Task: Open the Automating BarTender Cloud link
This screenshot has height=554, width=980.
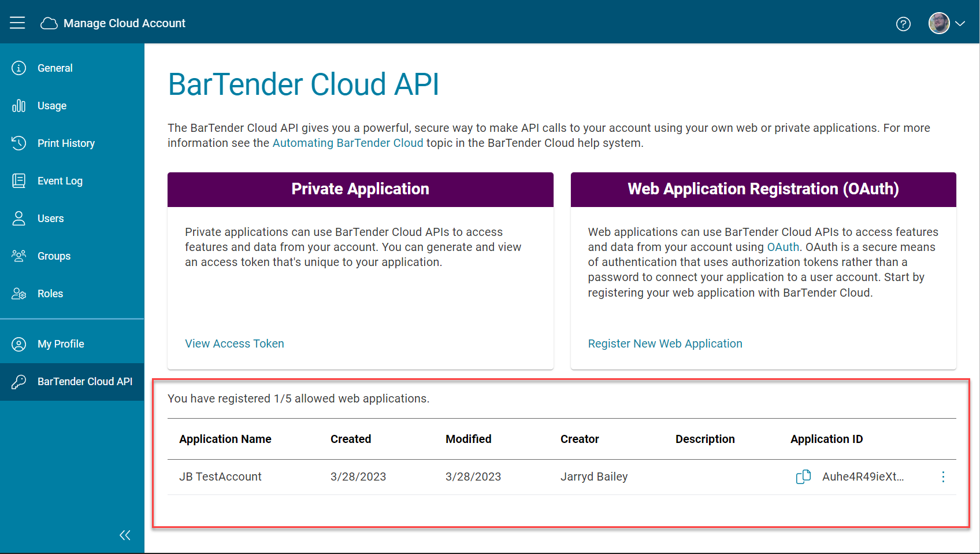Action: coord(348,143)
